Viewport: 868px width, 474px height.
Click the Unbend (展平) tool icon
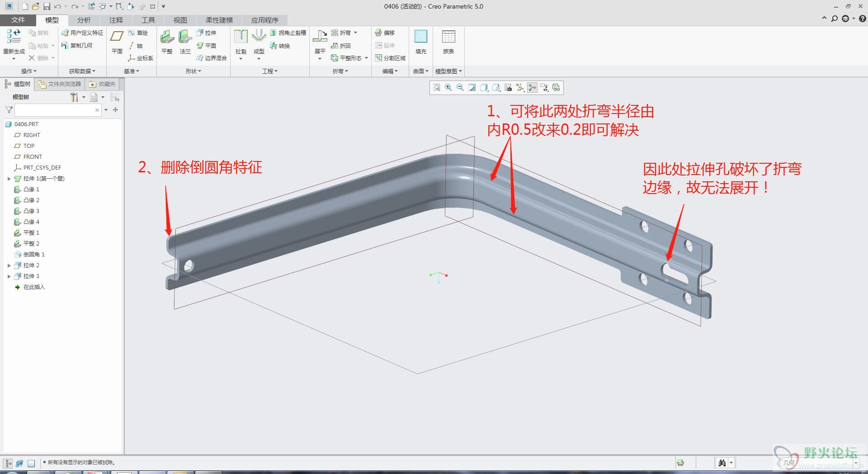pyautogui.click(x=320, y=36)
